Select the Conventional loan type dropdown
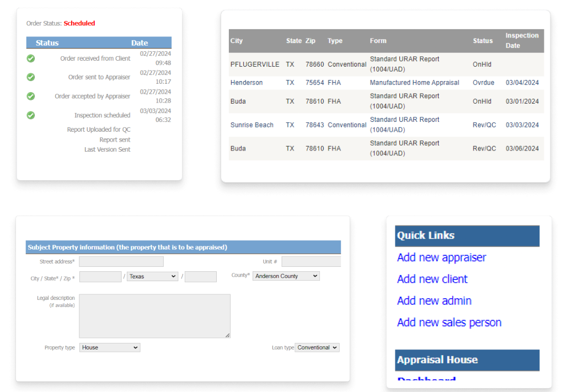 [317, 348]
